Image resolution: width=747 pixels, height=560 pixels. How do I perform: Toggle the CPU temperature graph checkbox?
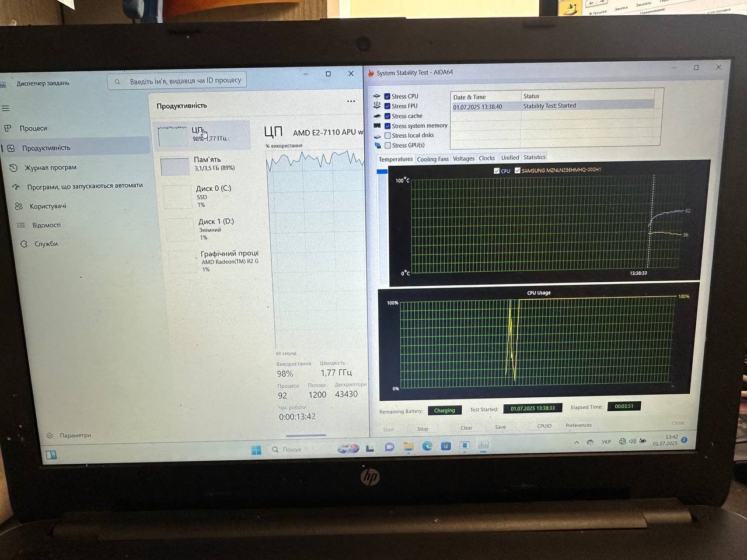[497, 171]
